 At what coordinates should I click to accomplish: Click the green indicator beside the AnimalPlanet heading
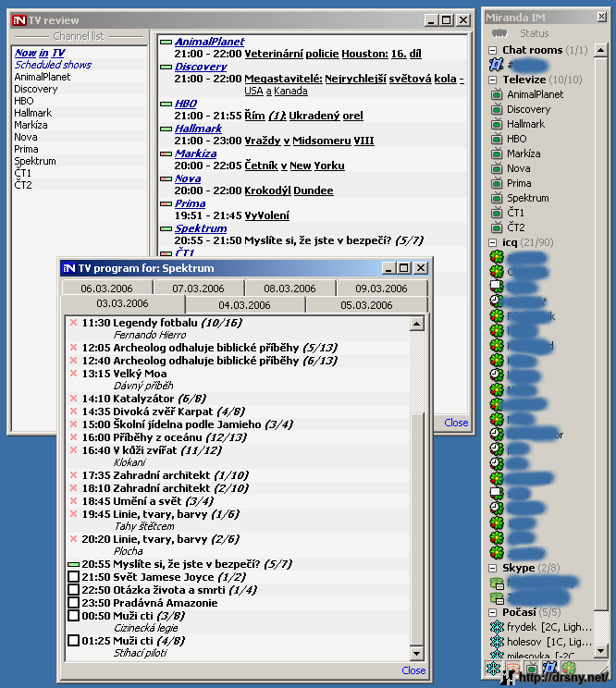(x=166, y=43)
